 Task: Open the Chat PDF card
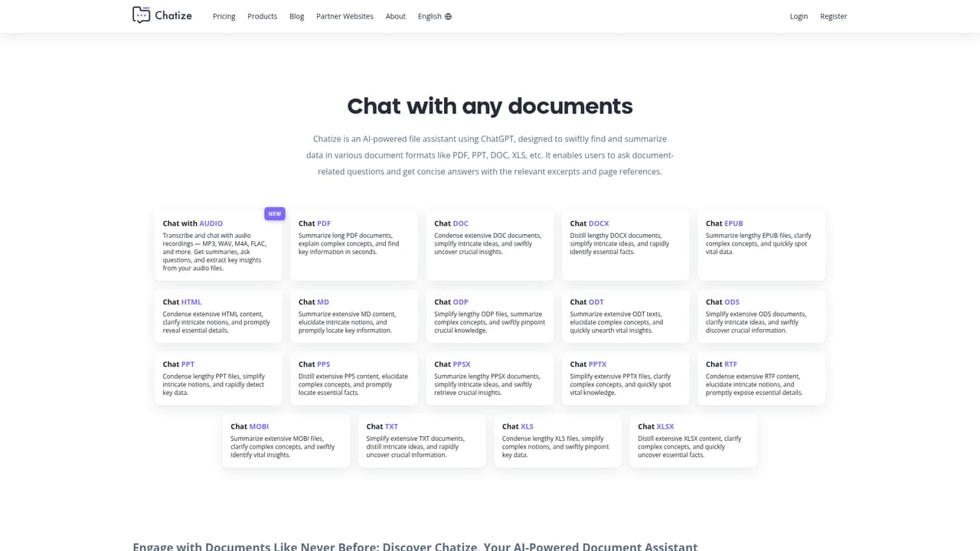coord(354,246)
